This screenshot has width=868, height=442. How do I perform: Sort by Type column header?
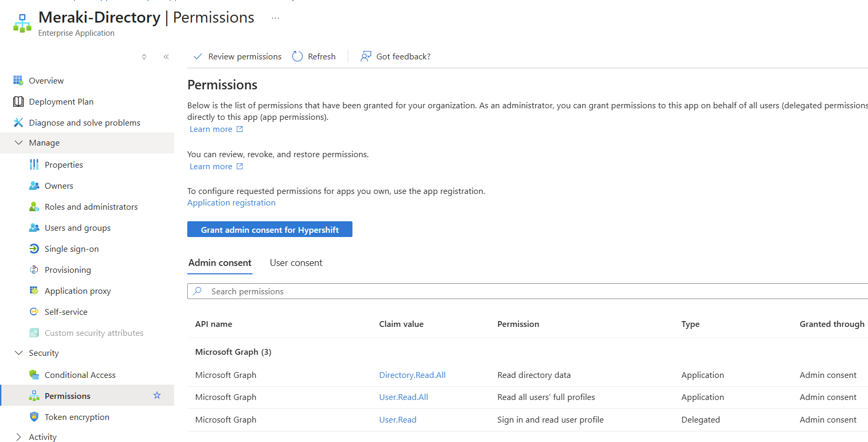click(690, 324)
